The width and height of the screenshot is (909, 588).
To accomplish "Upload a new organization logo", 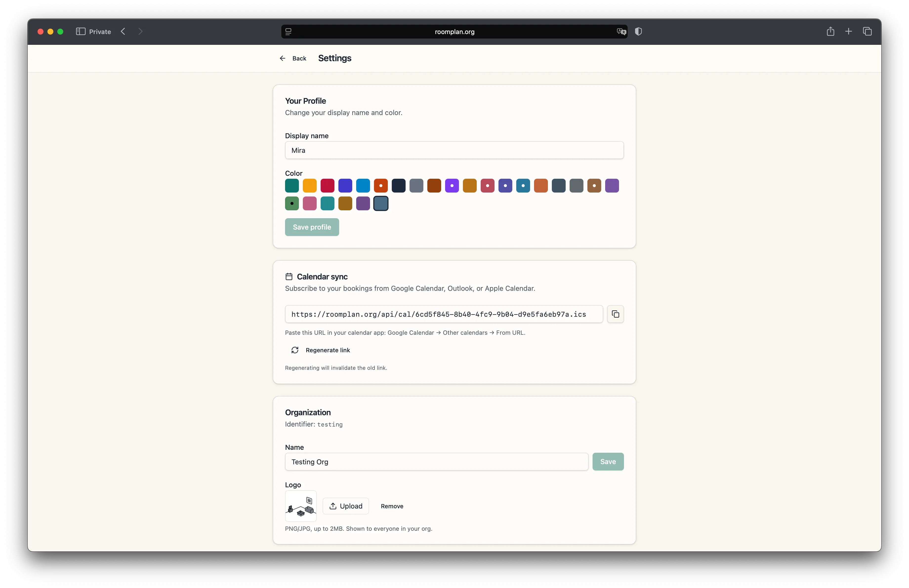I will pyautogui.click(x=346, y=506).
